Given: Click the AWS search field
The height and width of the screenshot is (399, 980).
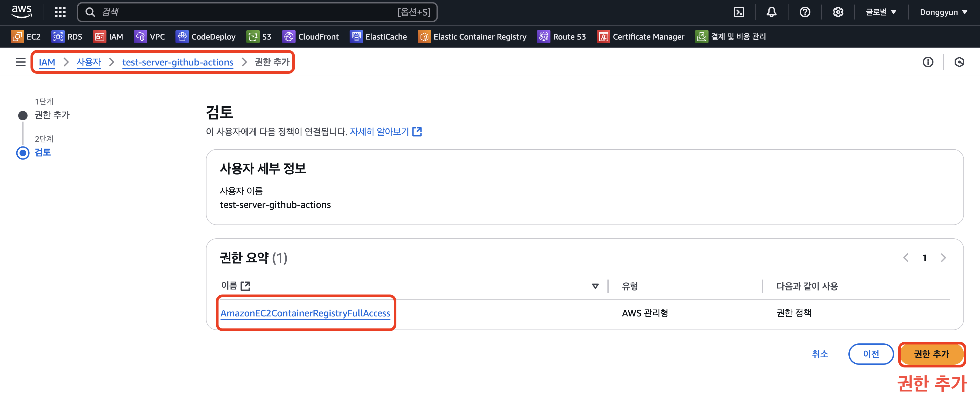Looking at the screenshot, I should pyautogui.click(x=247, y=12).
